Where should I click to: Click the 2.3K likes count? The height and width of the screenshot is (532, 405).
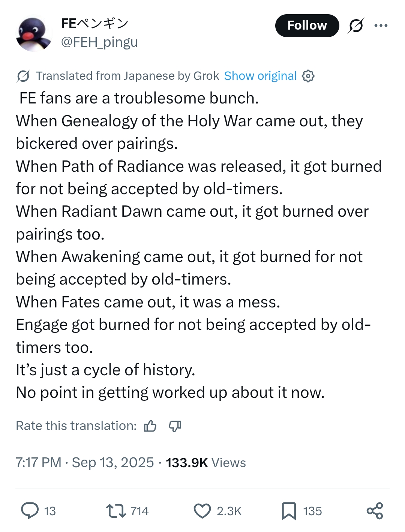coord(229,511)
